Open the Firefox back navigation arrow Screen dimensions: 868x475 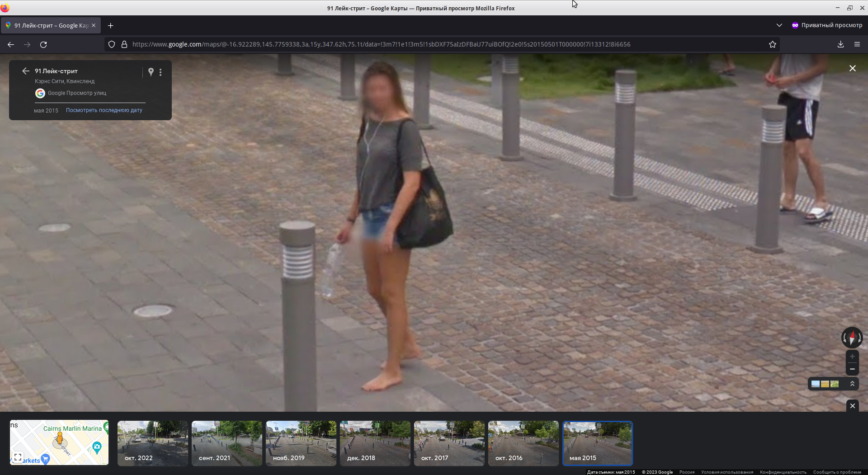11,44
